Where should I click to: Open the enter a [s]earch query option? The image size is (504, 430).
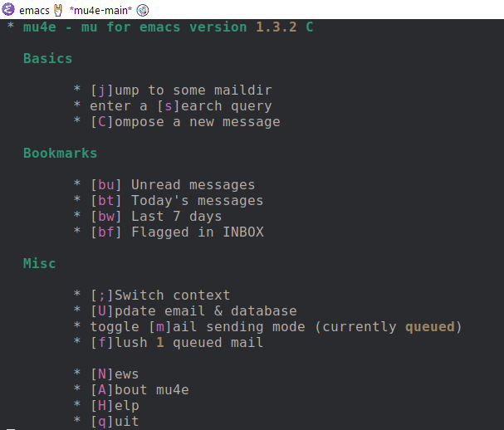pyautogui.click(x=181, y=106)
